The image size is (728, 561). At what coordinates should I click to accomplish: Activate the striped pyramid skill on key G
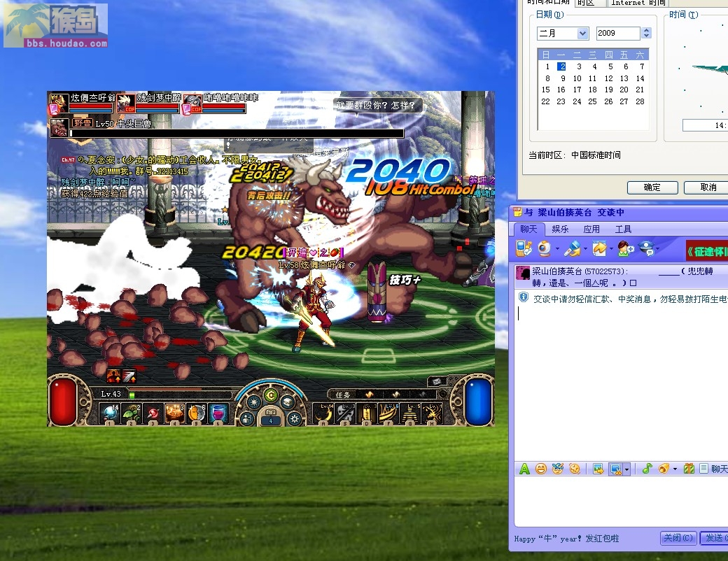tap(410, 413)
